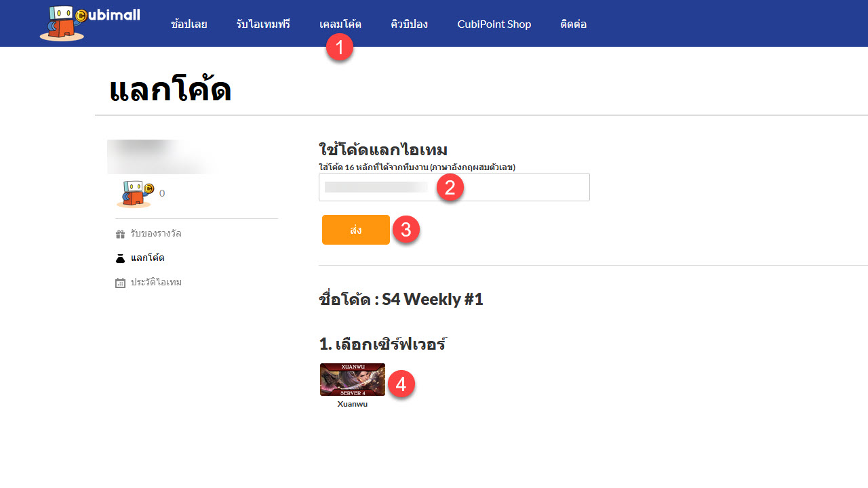Focus the 16-digit code input field
This screenshot has height=488, width=868.
click(454, 187)
